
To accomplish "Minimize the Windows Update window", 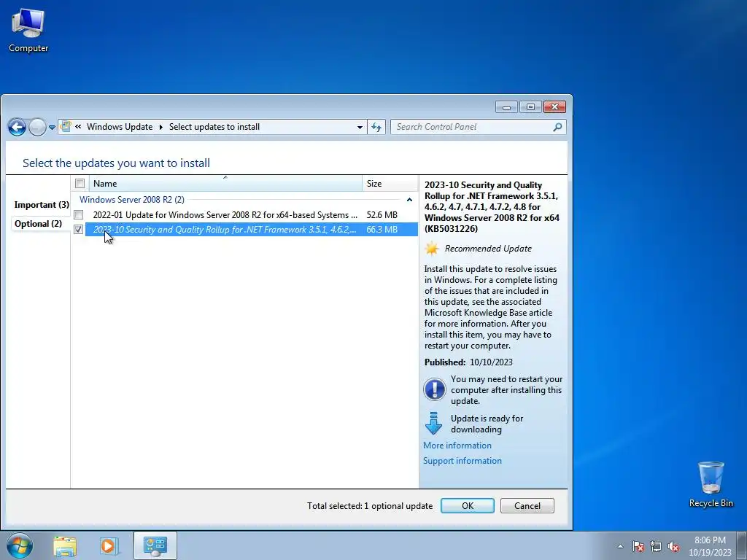I will (x=506, y=107).
